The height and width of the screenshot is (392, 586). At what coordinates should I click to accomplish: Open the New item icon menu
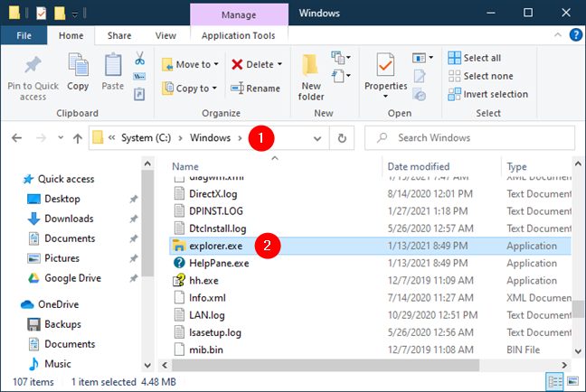point(340,58)
